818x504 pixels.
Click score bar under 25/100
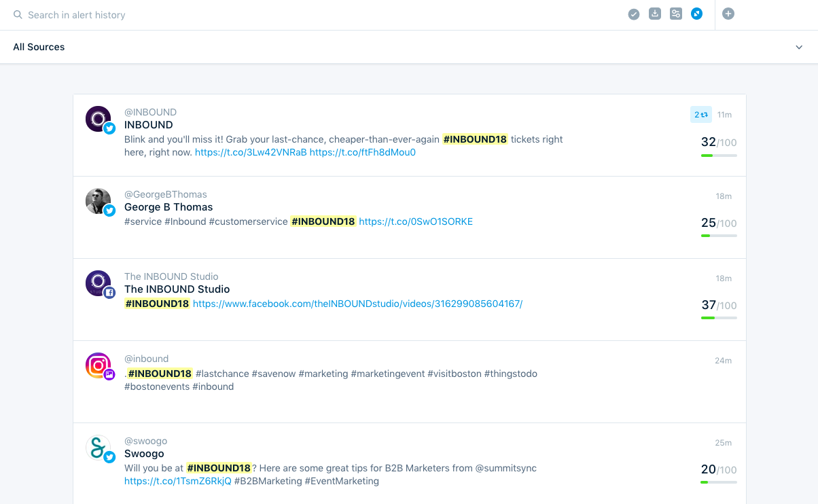[719, 236]
